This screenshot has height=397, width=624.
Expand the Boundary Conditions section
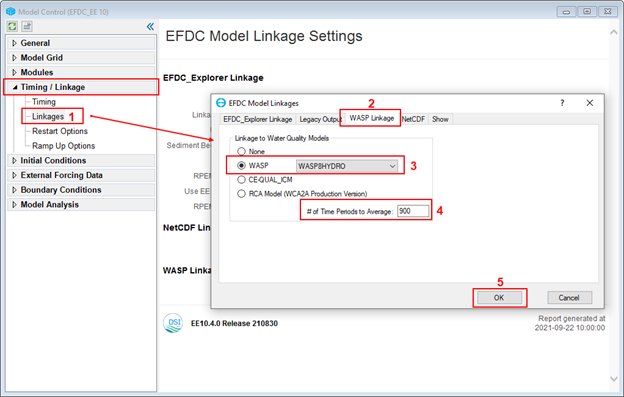point(14,190)
